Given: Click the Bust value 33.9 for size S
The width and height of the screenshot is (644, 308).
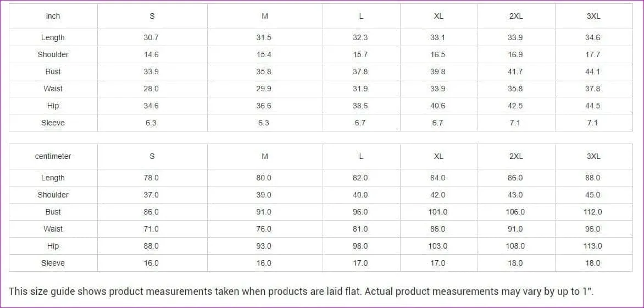Looking at the screenshot, I should (x=151, y=71).
